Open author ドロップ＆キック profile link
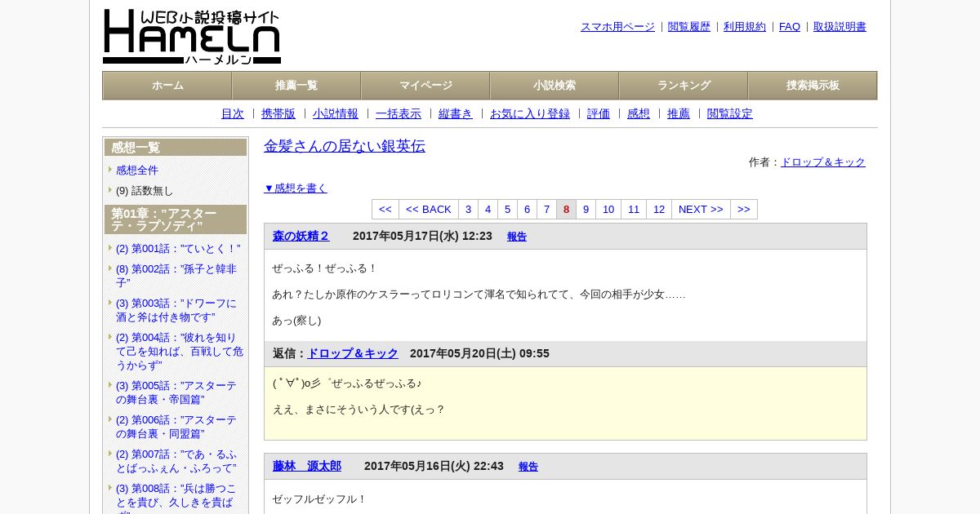Image resolution: width=980 pixels, height=514 pixels. point(823,162)
